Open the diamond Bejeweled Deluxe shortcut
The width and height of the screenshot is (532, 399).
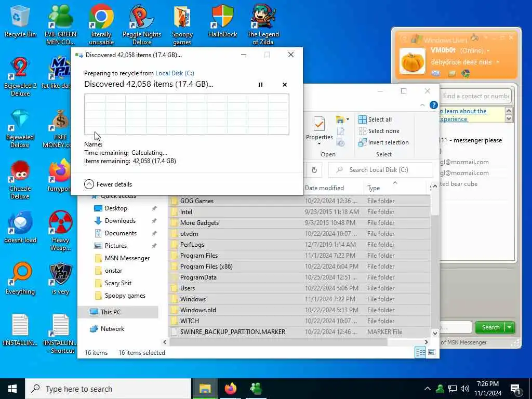pos(20,128)
